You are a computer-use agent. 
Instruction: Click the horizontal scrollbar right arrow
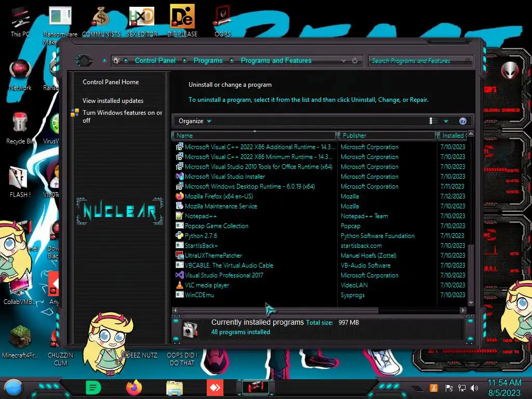click(x=463, y=310)
